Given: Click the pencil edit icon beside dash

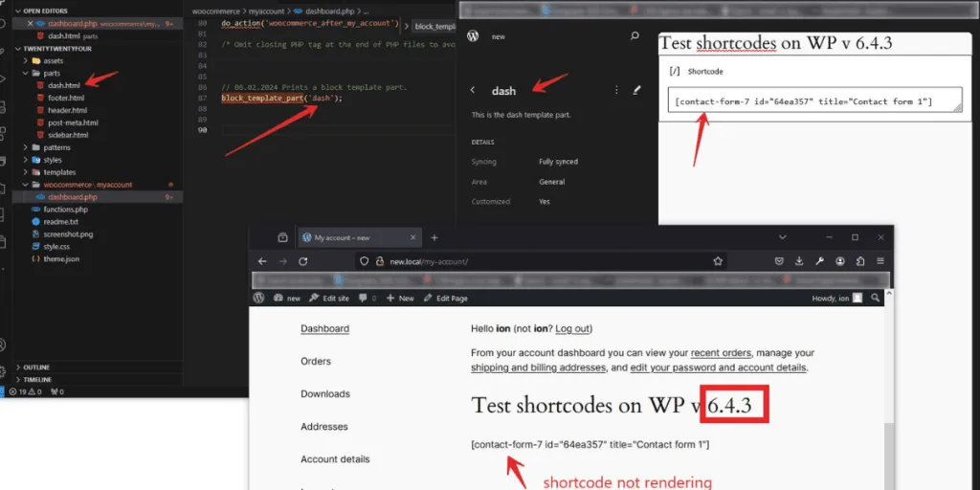Looking at the screenshot, I should [637, 91].
